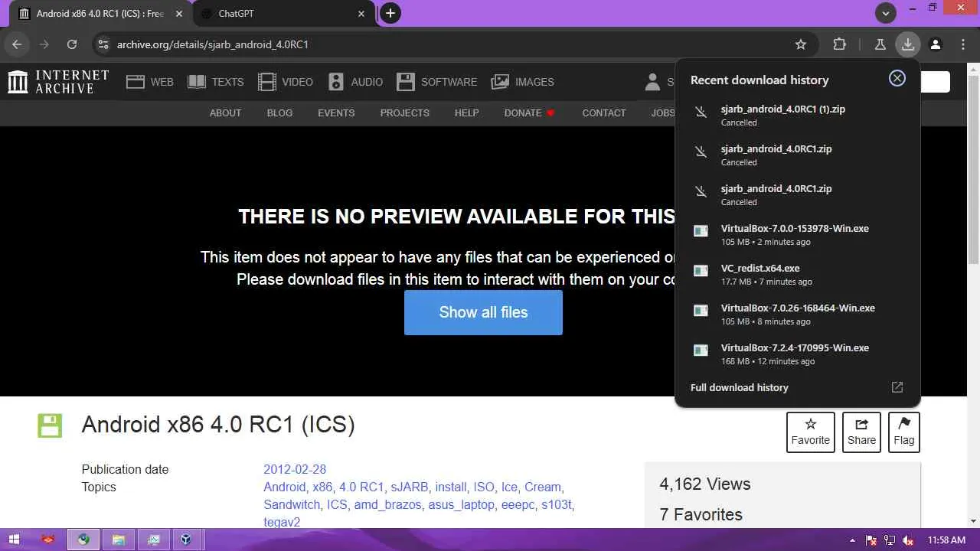The height and width of the screenshot is (551, 980).
Task: Open the DONATE link
Action: [529, 112]
